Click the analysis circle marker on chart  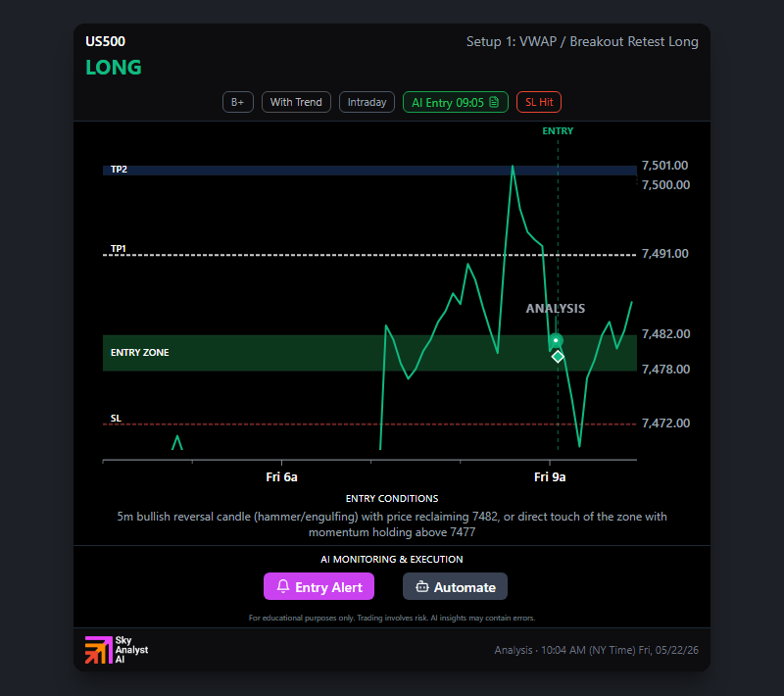(x=556, y=340)
